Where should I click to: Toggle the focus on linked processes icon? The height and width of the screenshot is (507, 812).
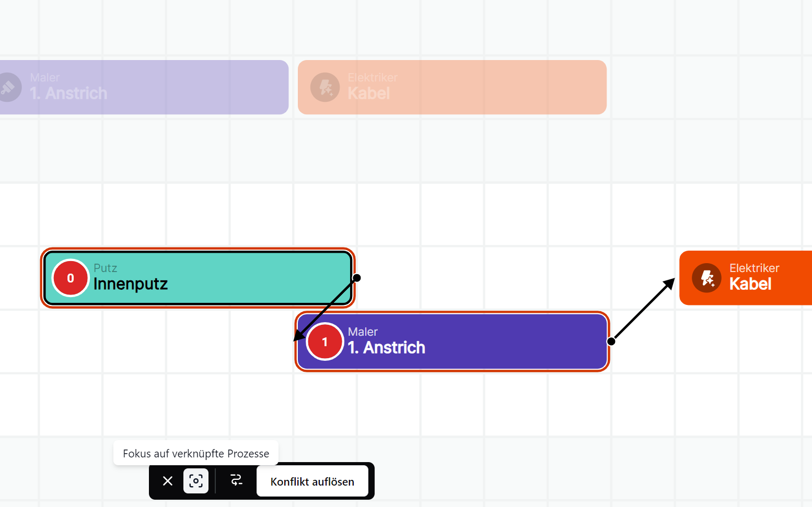click(196, 481)
